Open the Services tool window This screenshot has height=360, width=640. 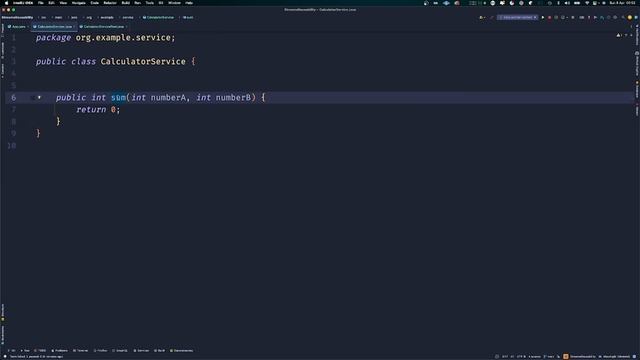click(141, 351)
